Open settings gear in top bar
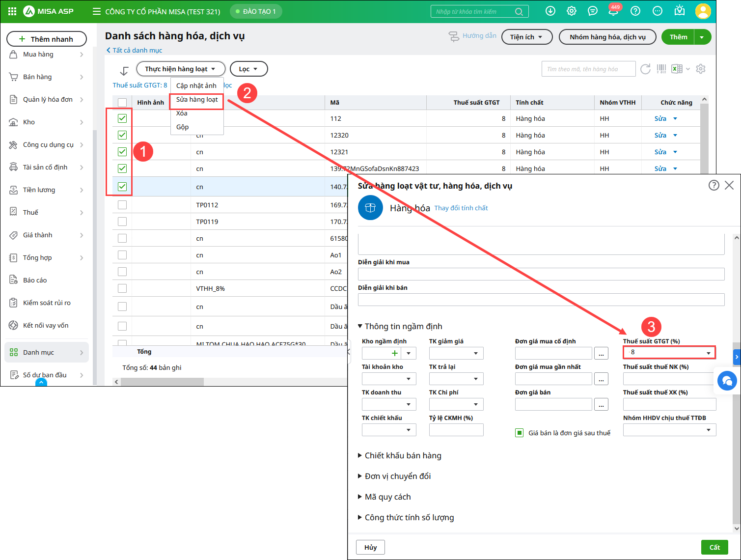The image size is (741, 560). point(572,11)
